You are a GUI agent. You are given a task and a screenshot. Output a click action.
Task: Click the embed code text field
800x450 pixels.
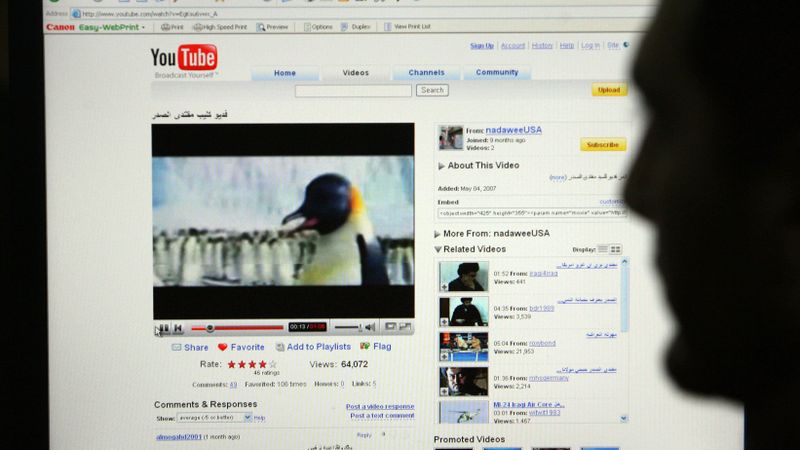click(532, 213)
